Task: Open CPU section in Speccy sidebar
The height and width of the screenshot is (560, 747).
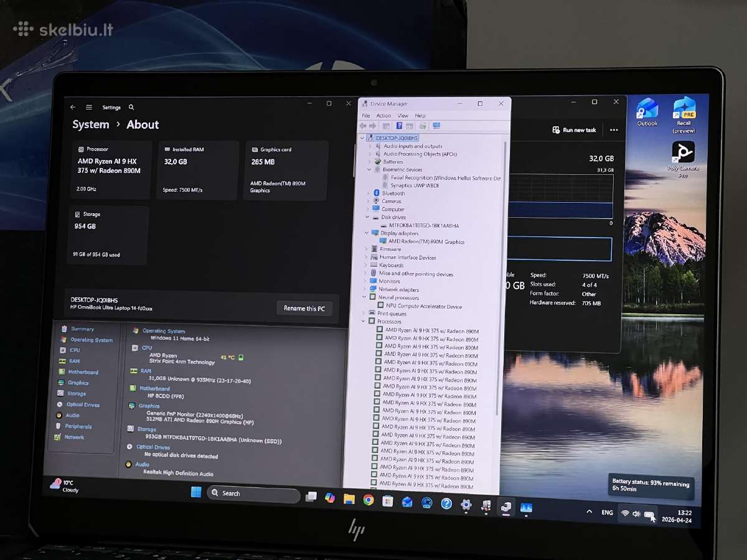Action: pyautogui.click(x=70, y=350)
